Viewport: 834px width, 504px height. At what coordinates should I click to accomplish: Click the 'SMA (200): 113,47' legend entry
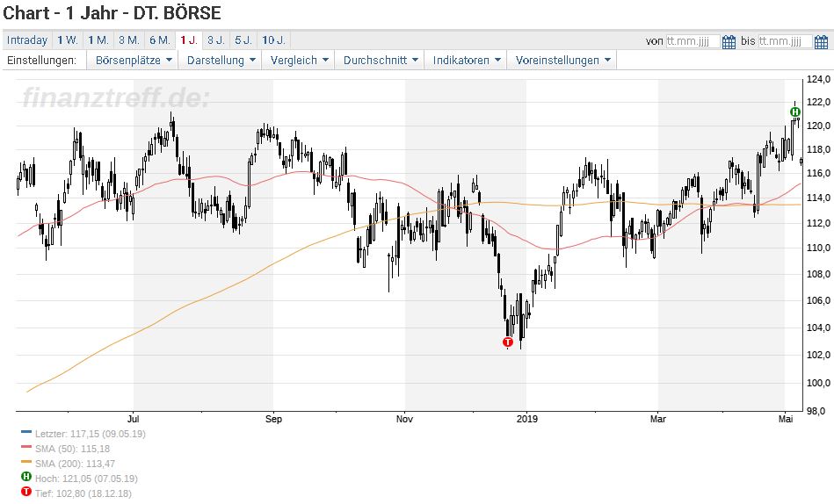(75, 464)
